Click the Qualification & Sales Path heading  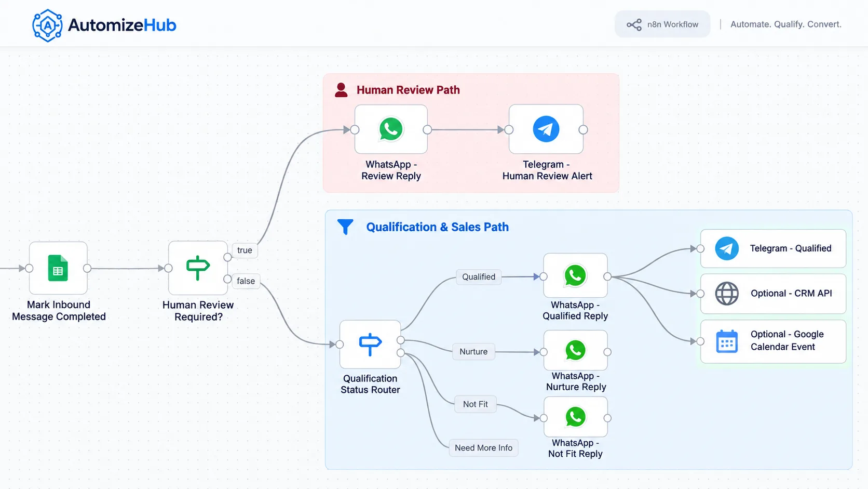[438, 227]
